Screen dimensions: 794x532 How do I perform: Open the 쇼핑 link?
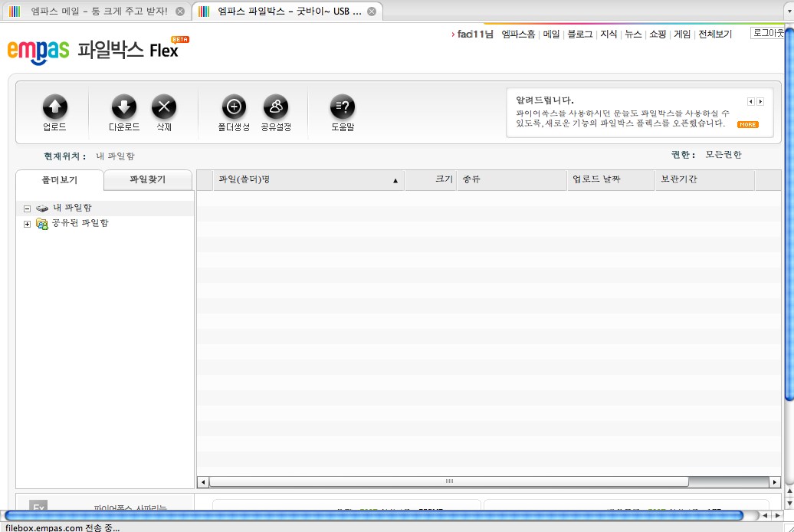(x=658, y=34)
